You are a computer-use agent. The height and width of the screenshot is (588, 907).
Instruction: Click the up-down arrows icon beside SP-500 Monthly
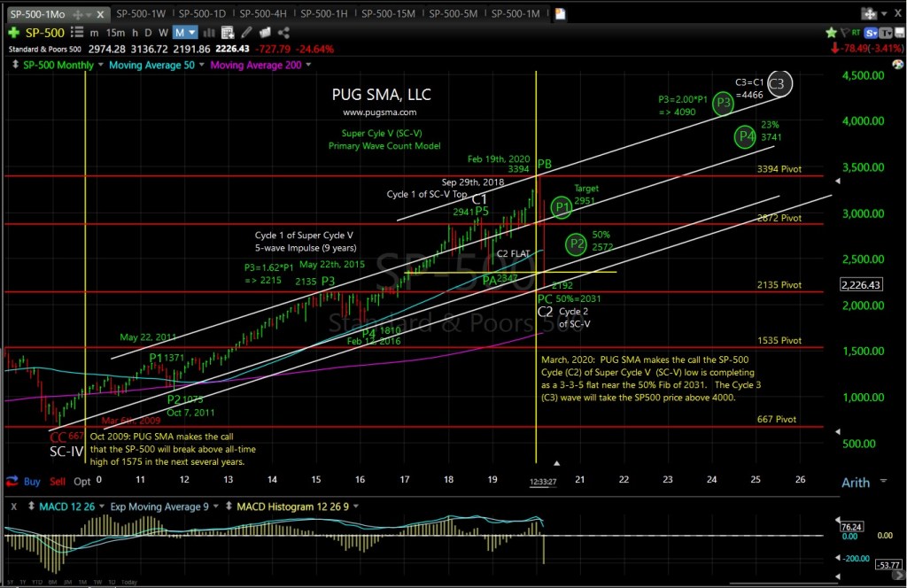point(15,65)
